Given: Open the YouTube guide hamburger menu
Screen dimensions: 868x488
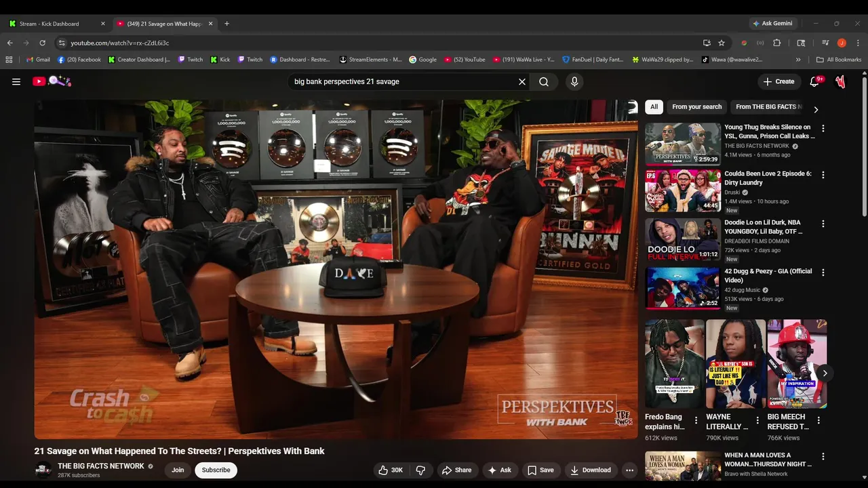Looking at the screenshot, I should 16,81.
